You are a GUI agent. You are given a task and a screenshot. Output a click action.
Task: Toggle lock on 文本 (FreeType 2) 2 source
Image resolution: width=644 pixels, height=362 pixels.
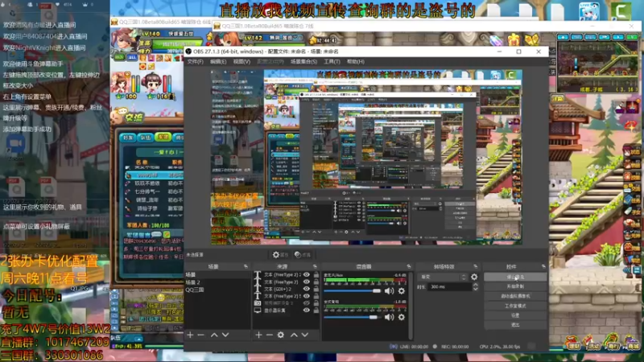[316, 274]
